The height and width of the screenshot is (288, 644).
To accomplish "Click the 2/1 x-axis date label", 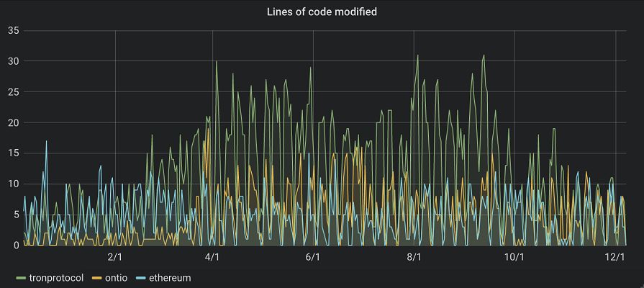I will coord(114,257).
